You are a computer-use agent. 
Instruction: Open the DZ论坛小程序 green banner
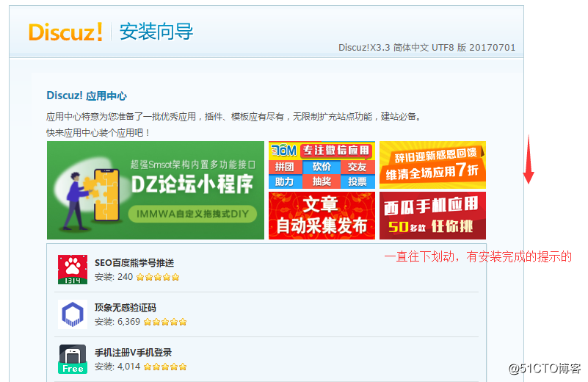coord(156,190)
